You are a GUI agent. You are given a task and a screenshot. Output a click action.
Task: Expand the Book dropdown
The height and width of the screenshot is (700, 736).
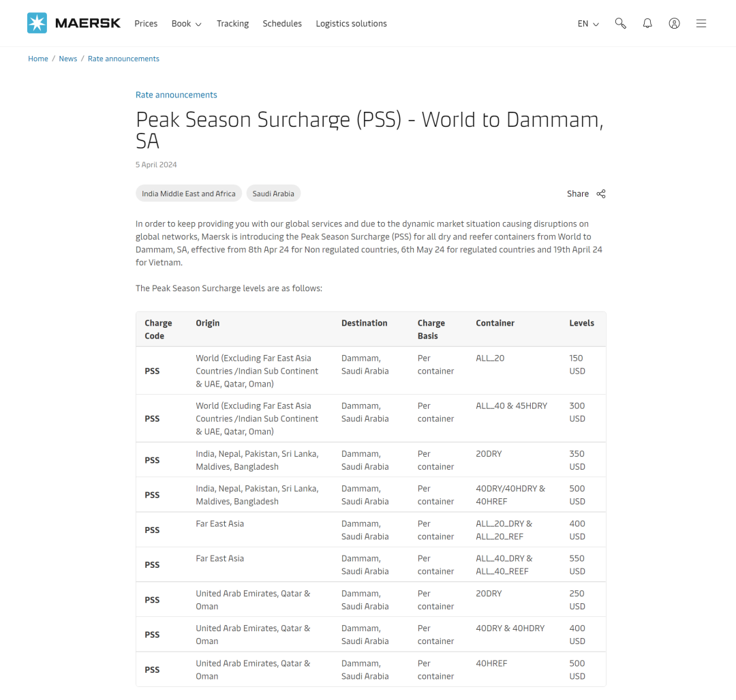186,23
